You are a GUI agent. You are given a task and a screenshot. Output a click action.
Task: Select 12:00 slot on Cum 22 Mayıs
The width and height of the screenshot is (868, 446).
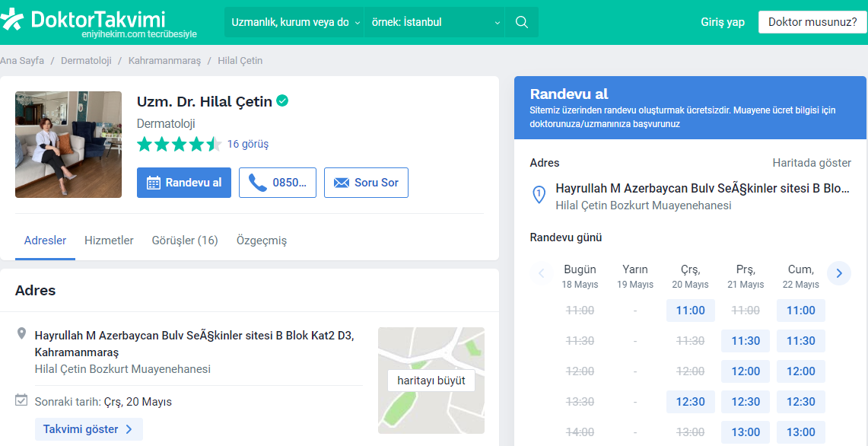[800, 371]
